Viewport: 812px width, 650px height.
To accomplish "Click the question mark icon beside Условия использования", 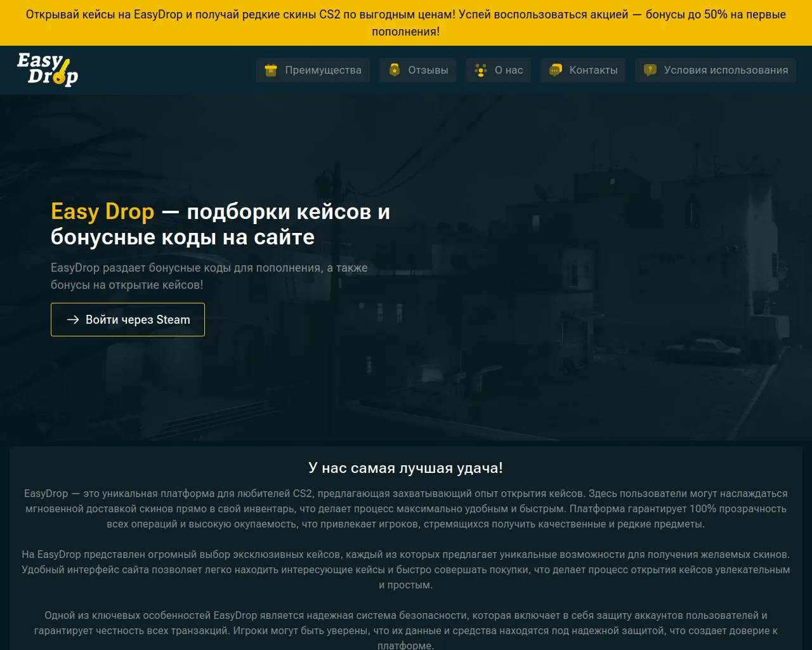I will click(x=650, y=70).
